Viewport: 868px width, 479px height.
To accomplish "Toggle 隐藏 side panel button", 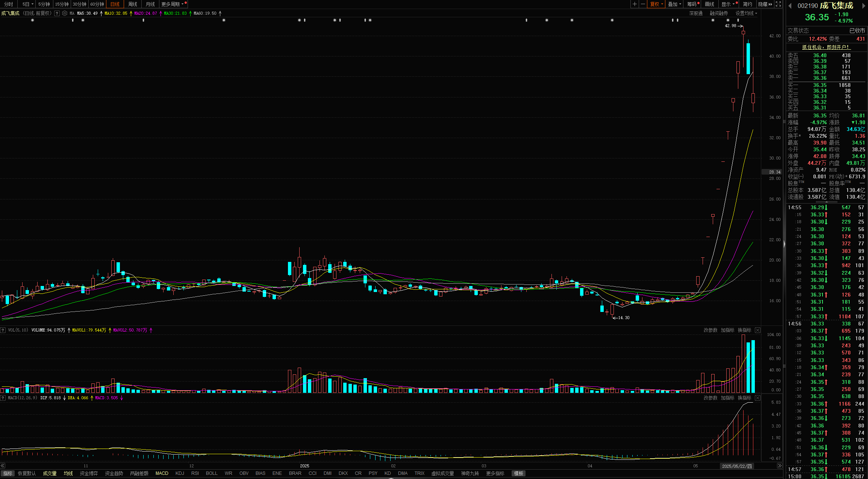I will [x=765, y=4].
